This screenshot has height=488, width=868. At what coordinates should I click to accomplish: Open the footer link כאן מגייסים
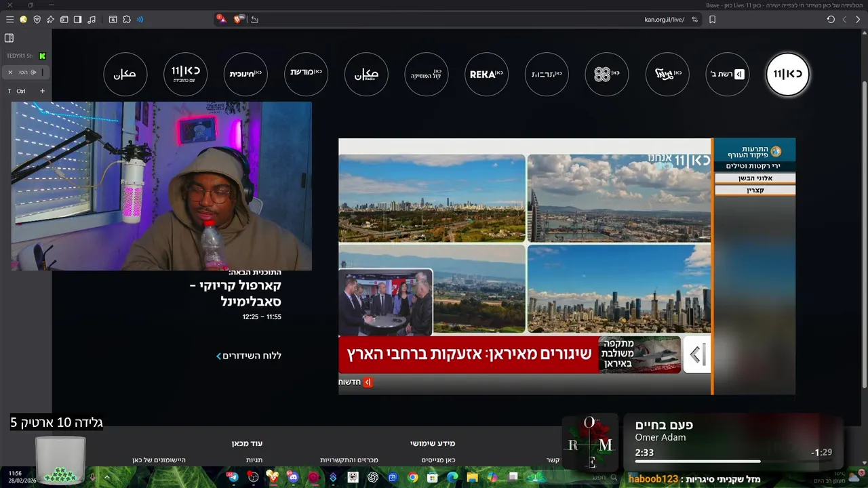click(x=438, y=460)
